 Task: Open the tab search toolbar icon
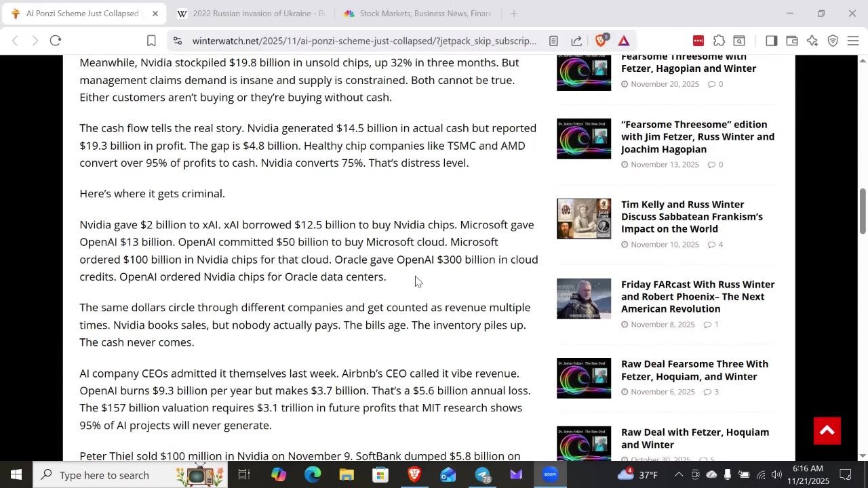click(739, 41)
